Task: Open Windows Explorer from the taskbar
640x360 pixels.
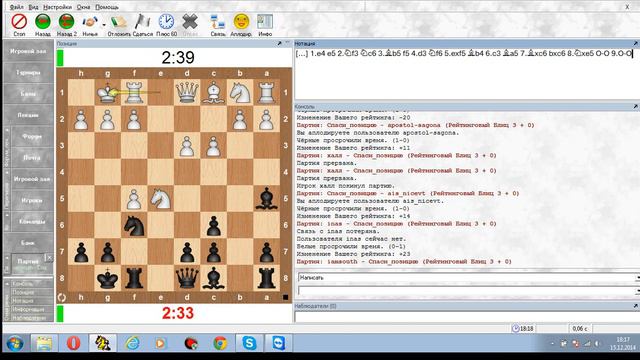Action: tap(44, 343)
